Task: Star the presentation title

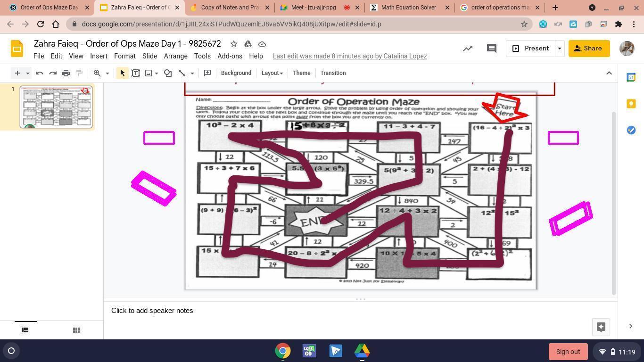Action: [233, 44]
